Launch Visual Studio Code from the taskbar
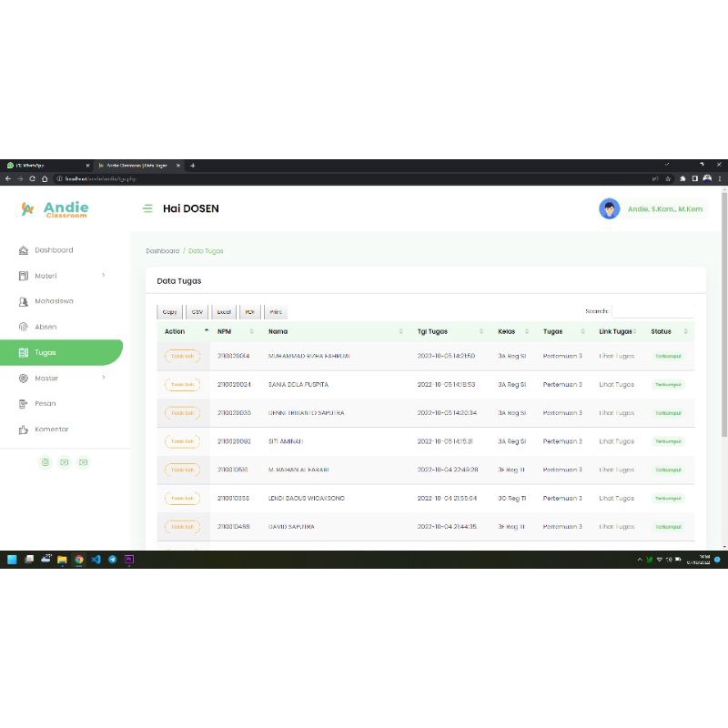728x728 pixels. point(96,559)
